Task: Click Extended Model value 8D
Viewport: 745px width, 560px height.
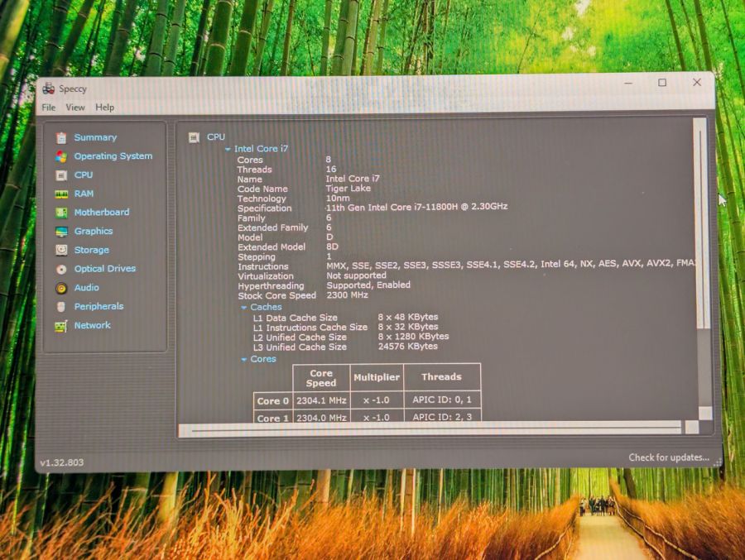Action: pyautogui.click(x=332, y=246)
